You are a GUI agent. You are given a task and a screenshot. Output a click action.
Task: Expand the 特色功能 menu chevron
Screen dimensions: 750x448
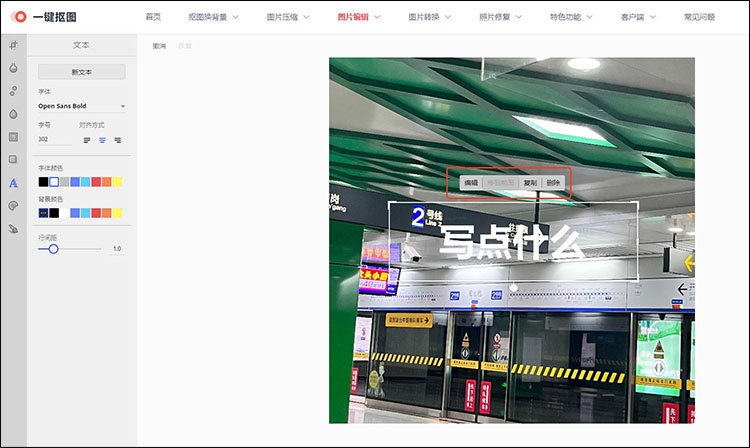coord(589,17)
